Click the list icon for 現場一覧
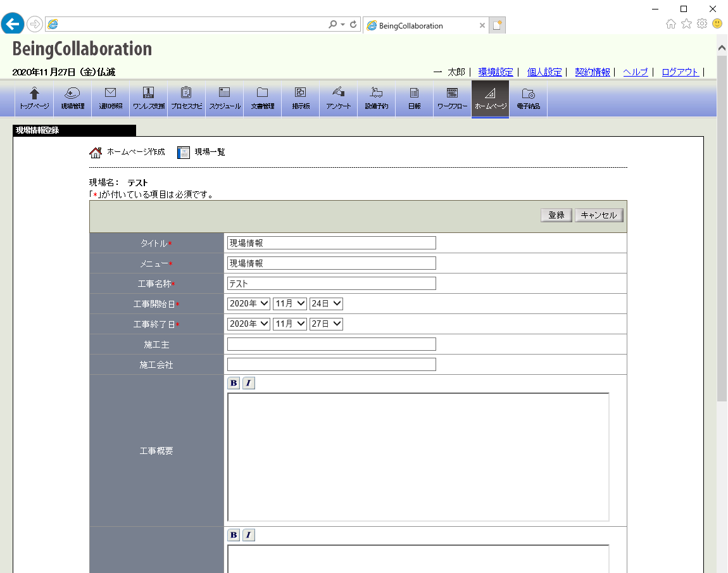 pyautogui.click(x=184, y=153)
